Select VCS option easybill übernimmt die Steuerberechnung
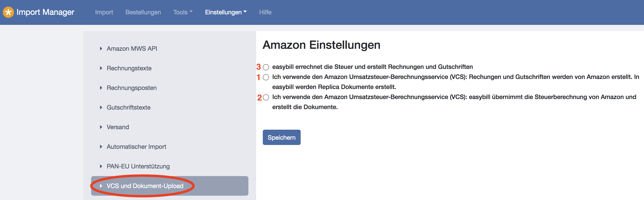Screen dimensions: 644x200 tap(266, 97)
